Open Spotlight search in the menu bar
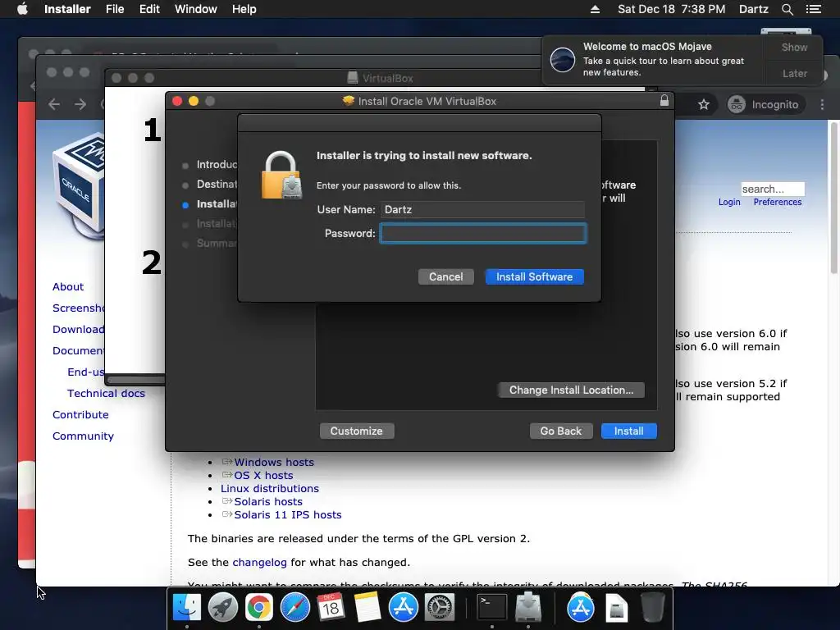Viewport: 840px width, 630px height. click(x=787, y=9)
